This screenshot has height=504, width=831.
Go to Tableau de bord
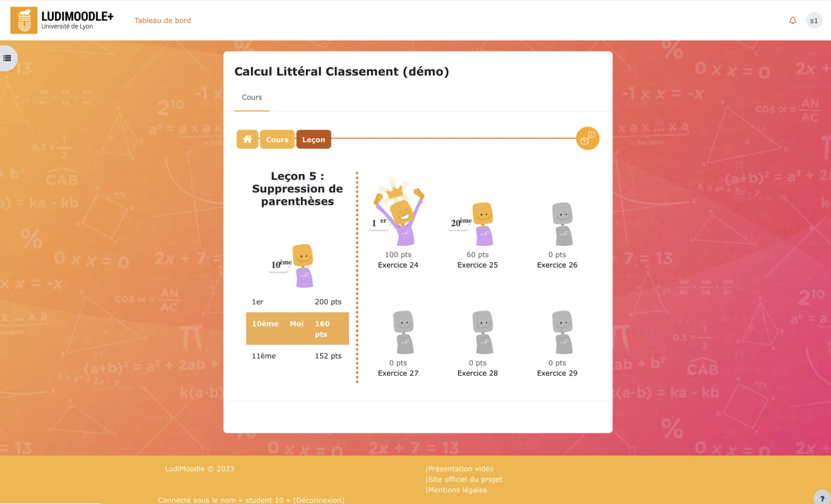(162, 20)
